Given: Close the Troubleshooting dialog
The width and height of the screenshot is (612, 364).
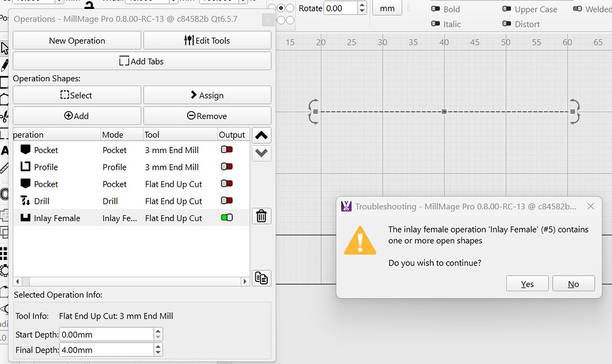Looking at the screenshot, I should coord(590,206).
